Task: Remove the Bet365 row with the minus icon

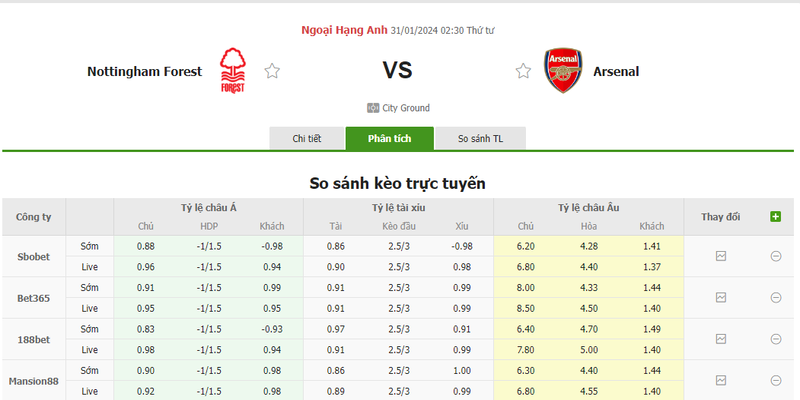Action: pos(776,297)
